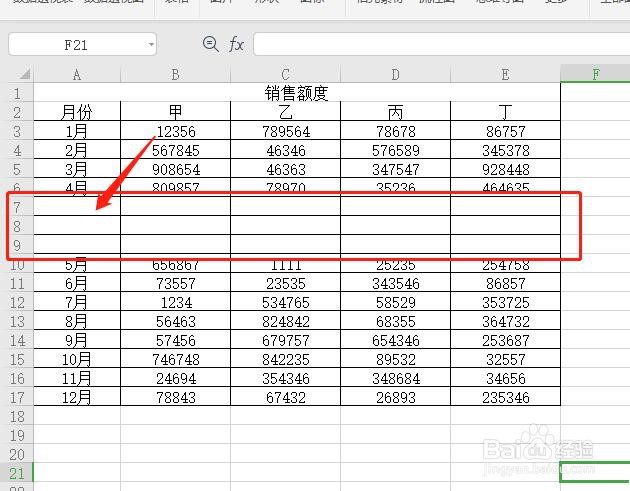Click the select-all corner triangle
The image size is (630, 491).
coord(25,74)
